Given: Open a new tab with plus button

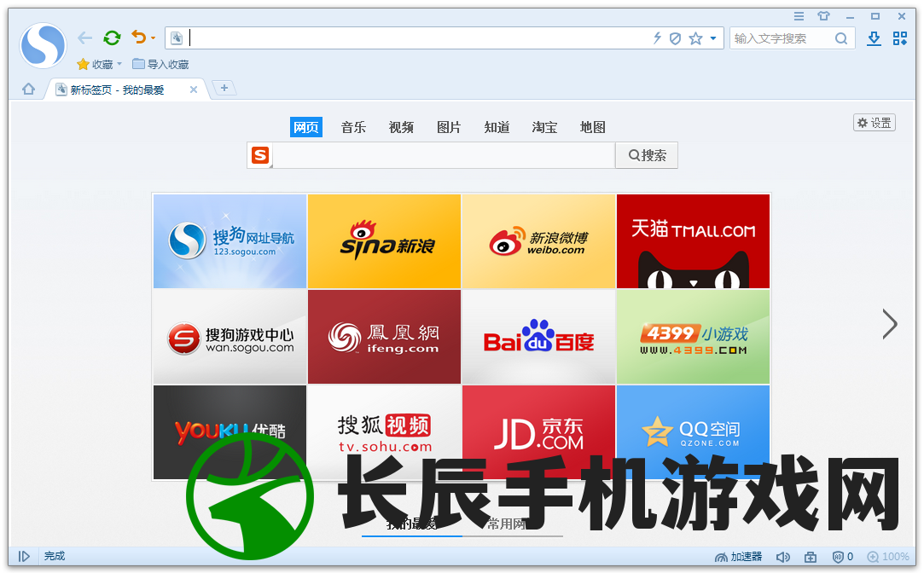Looking at the screenshot, I should pos(224,88).
